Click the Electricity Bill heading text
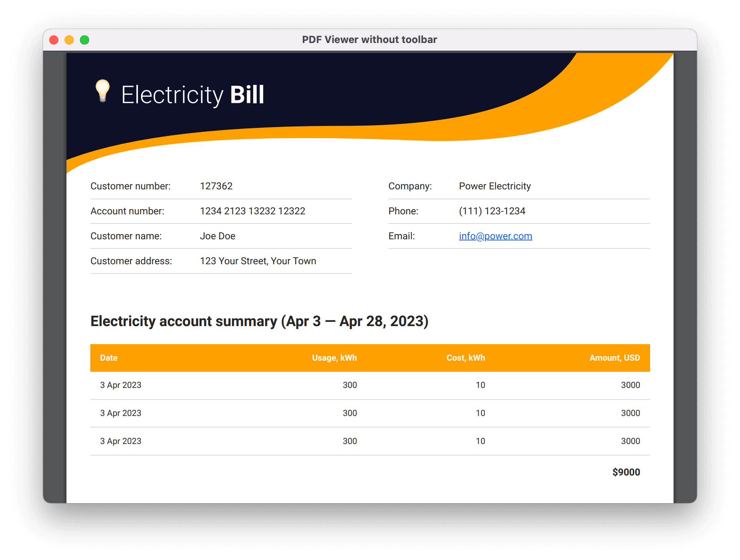The height and width of the screenshot is (560, 740). (x=192, y=95)
